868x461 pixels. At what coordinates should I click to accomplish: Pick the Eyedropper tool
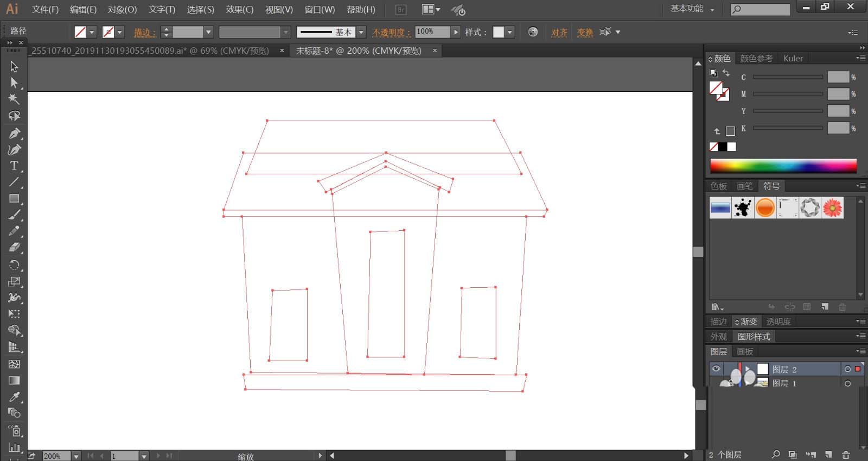pyautogui.click(x=14, y=397)
